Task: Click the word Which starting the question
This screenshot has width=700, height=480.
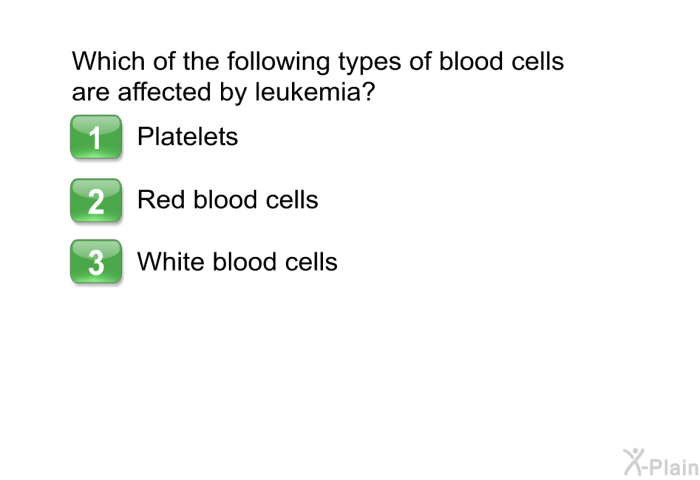Action: click(108, 61)
